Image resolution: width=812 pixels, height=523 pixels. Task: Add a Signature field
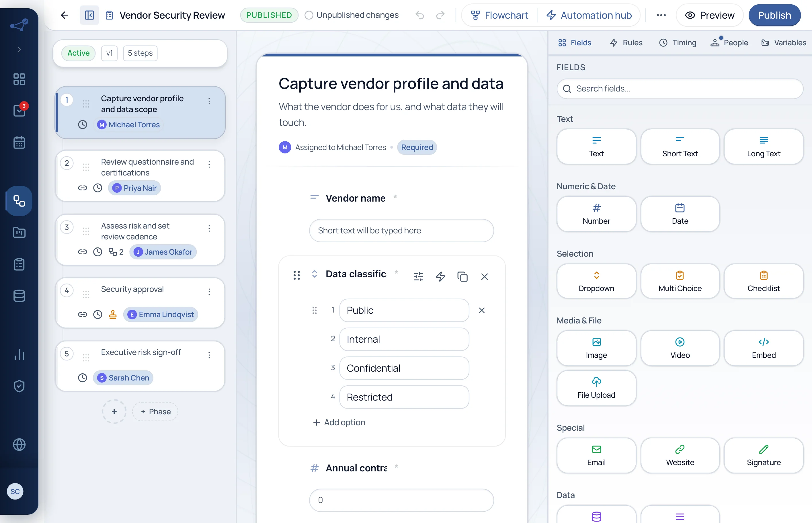click(764, 455)
